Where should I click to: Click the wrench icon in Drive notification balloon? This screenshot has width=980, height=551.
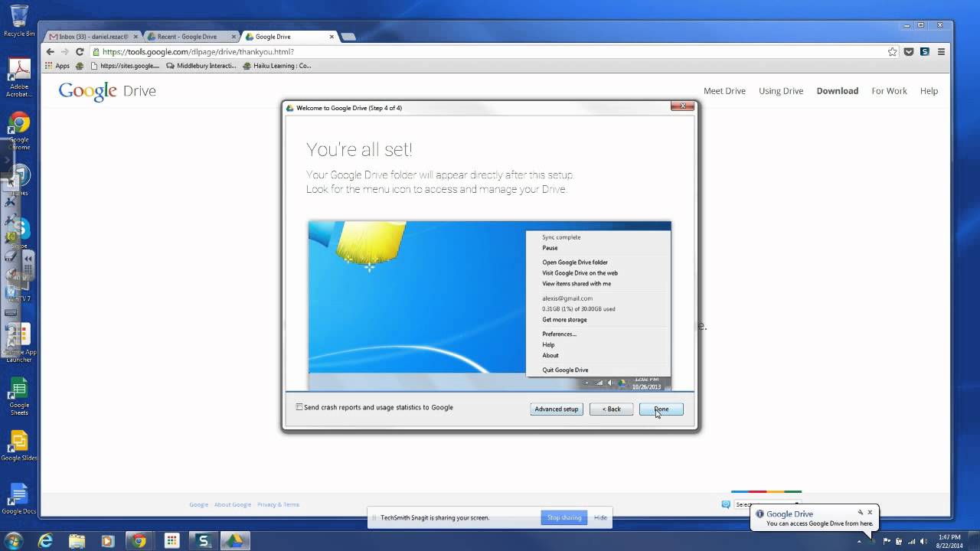[860, 512]
